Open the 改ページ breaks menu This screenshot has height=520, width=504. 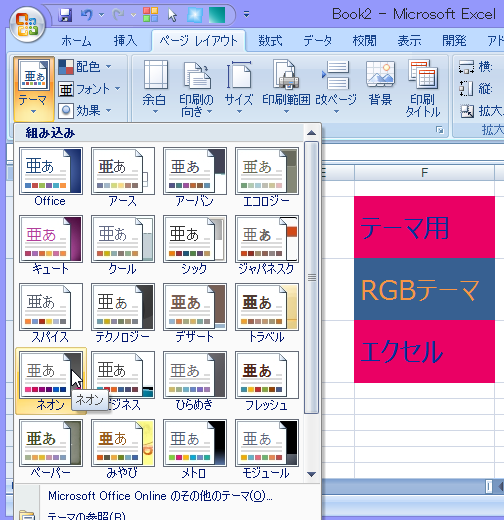(x=336, y=88)
